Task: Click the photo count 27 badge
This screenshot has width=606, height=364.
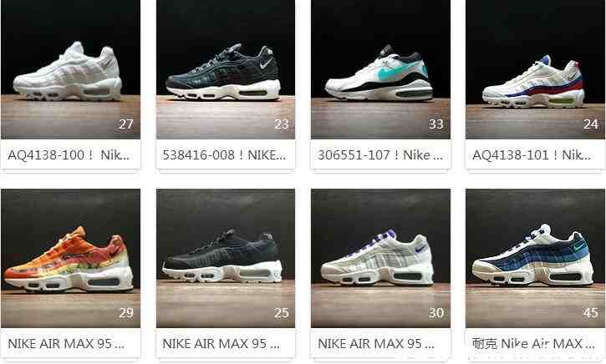Action: (126, 124)
